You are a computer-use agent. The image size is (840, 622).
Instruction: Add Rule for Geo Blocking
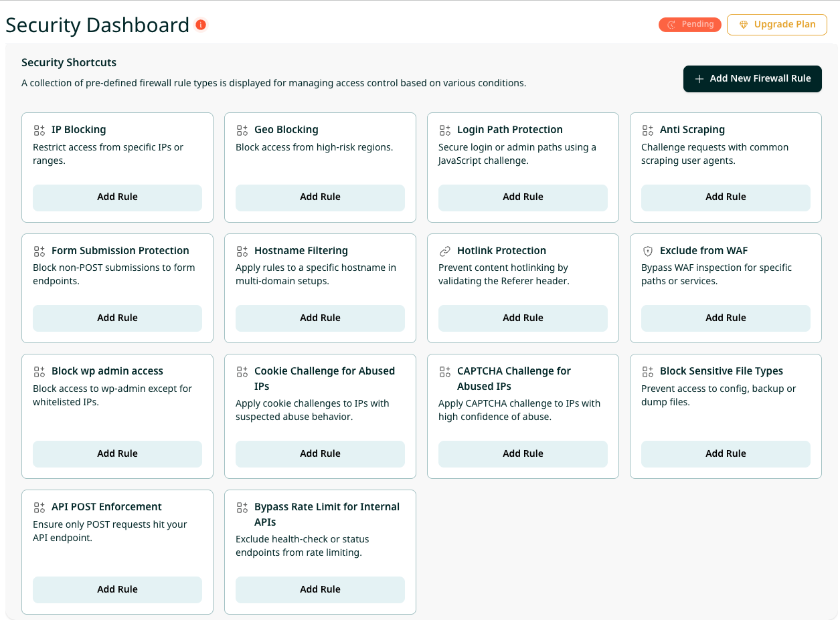[320, 197]
